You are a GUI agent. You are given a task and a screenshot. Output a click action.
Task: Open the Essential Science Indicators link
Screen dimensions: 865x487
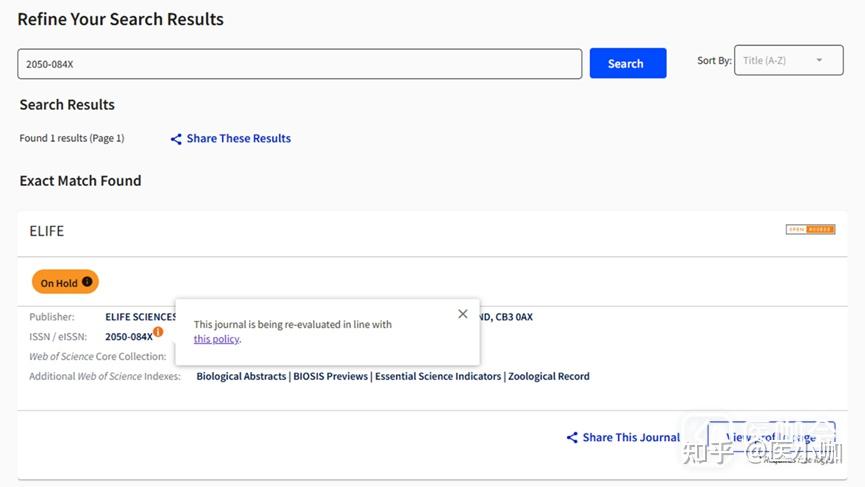[x=438, y=377]
